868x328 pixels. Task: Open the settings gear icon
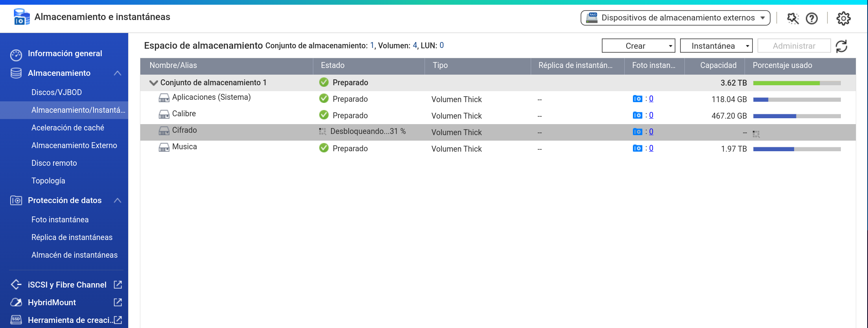843,18
